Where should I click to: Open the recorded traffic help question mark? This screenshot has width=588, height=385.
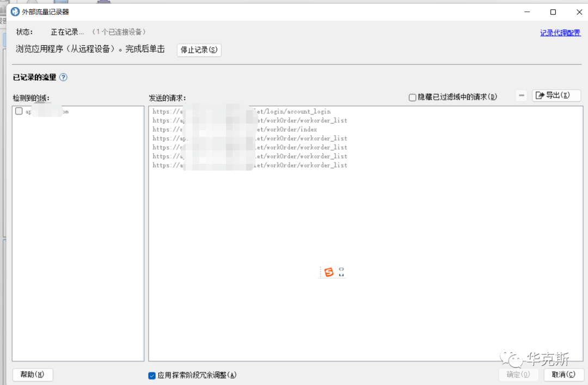[63, 77]
